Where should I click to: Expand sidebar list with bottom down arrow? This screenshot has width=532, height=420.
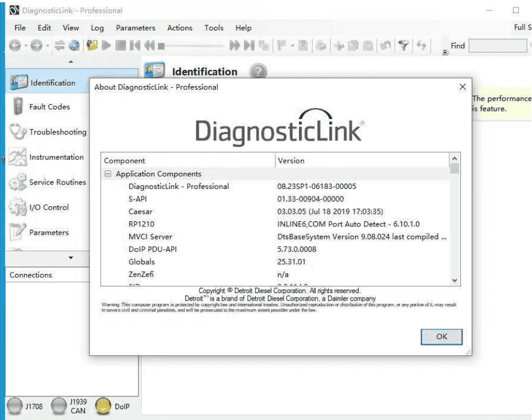click(71, 258)
